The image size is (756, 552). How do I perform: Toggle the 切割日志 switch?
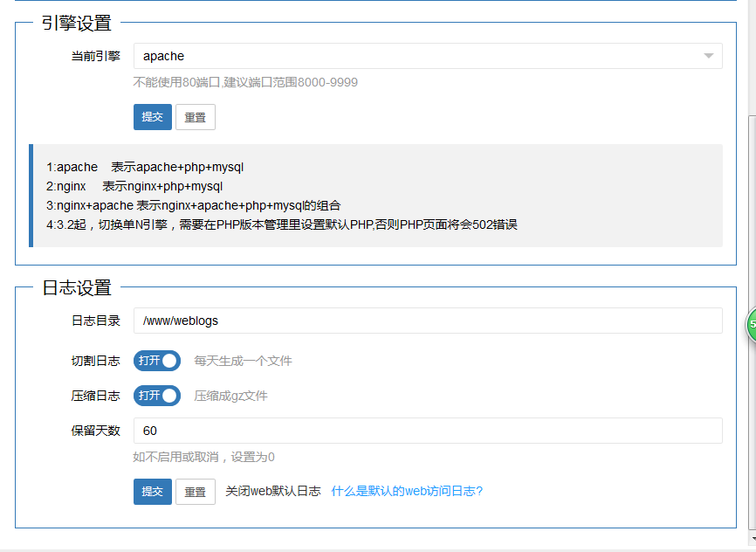click(156, 361)
